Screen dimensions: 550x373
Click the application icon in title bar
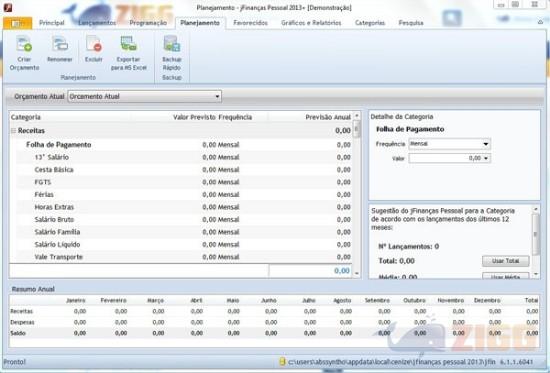[x=8, y=7]
